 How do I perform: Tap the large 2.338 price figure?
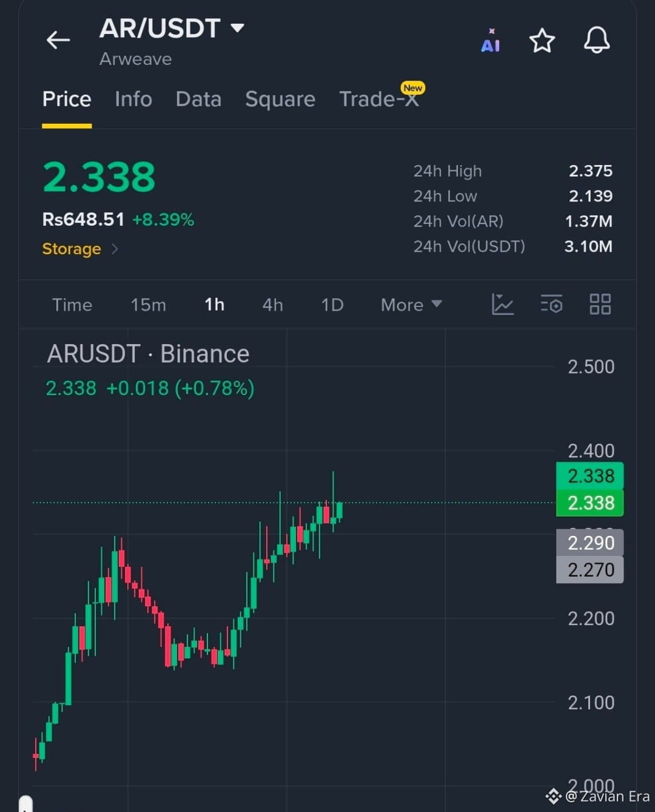tap(99, 177)
